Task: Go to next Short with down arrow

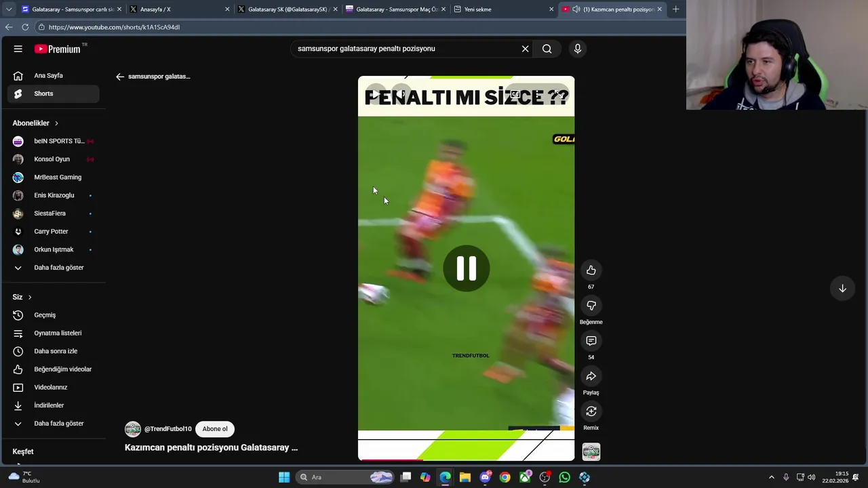Action: (842, 289)
